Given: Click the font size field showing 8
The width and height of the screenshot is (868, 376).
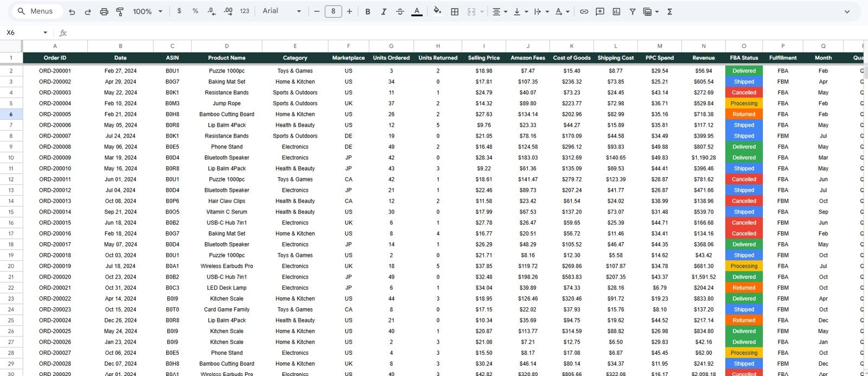Looking at the screenshot, I should coord(333,11).
